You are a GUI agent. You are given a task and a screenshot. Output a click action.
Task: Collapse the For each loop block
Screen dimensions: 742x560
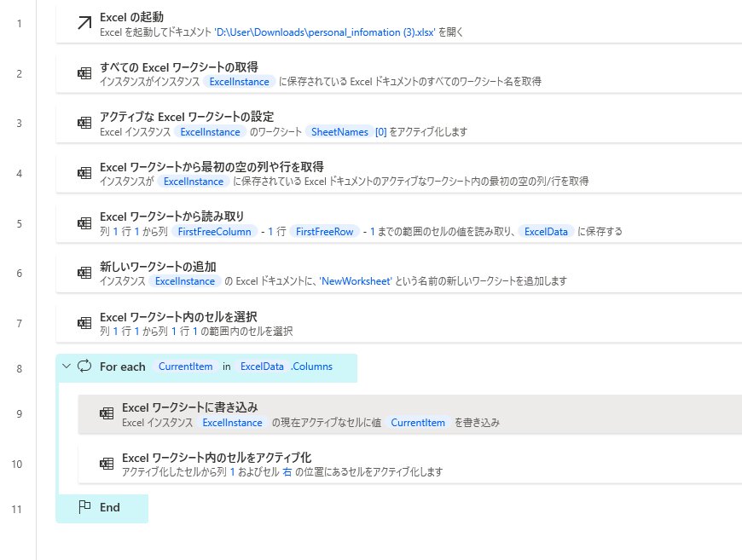click(x=67, y=366)
